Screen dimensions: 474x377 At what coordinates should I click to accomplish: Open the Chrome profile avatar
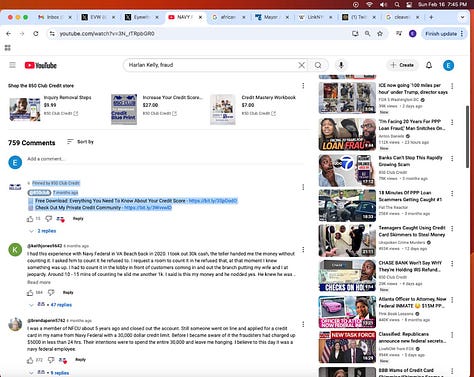point(413,34)
